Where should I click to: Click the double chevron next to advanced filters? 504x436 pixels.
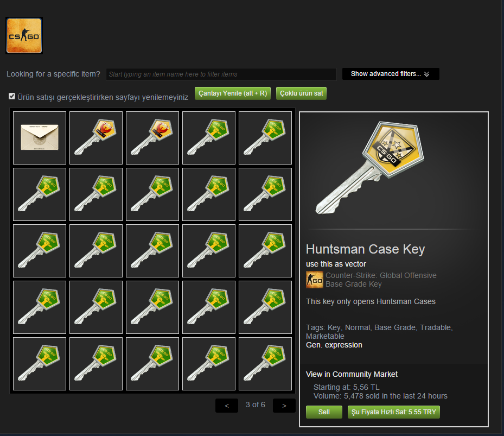[426, 74]
